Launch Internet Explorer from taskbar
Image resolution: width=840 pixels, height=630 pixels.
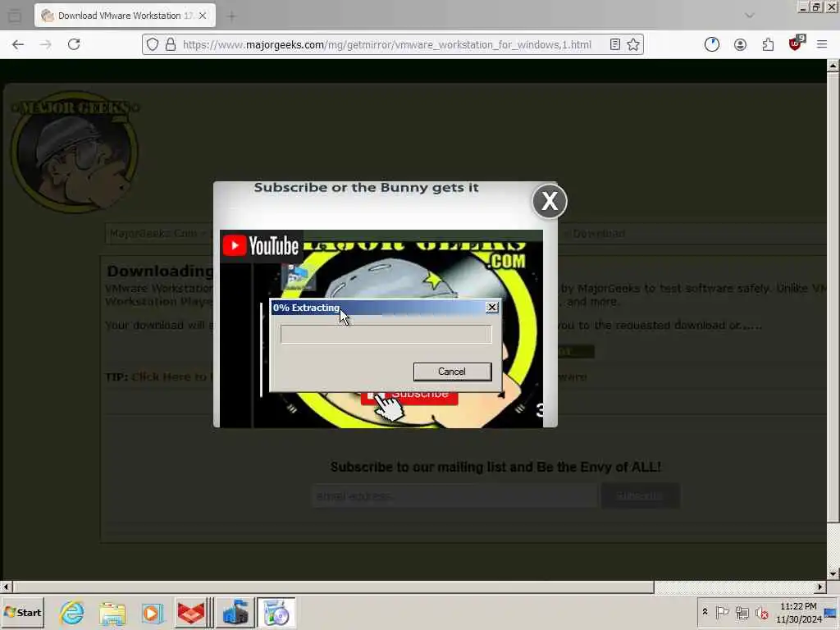coord(72,612)
